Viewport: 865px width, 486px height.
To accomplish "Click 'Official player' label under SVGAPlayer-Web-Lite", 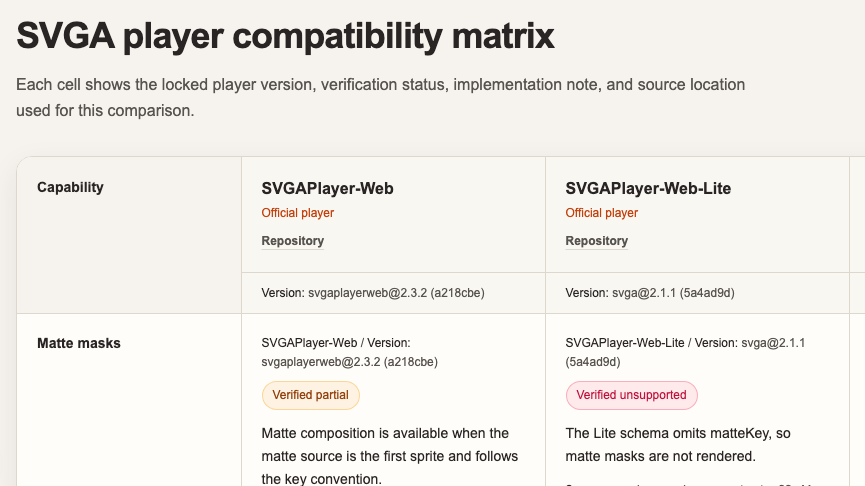I will (601, 213).
